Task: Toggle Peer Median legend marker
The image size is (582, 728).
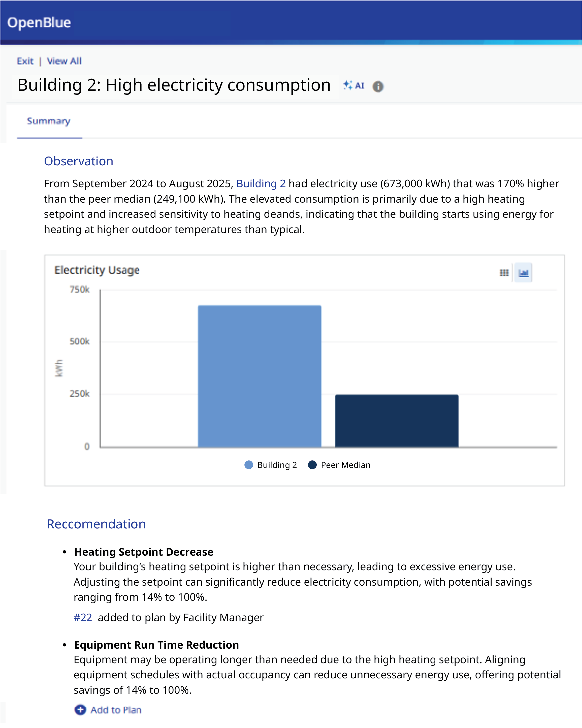Action: point(312,465)
